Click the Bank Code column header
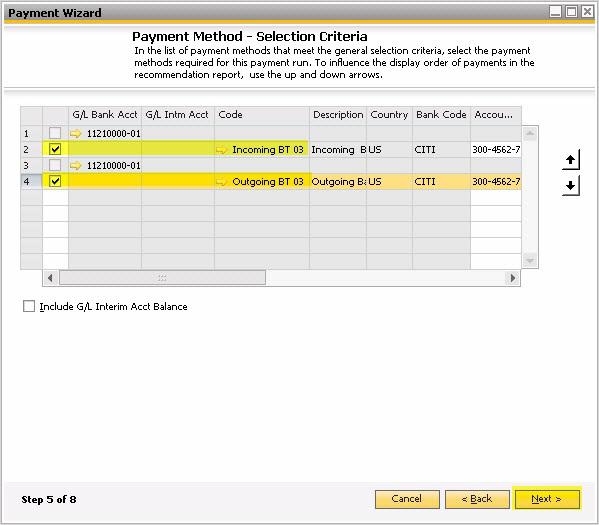The height and width of the screenshot is (525, 599). coord(441,115)
